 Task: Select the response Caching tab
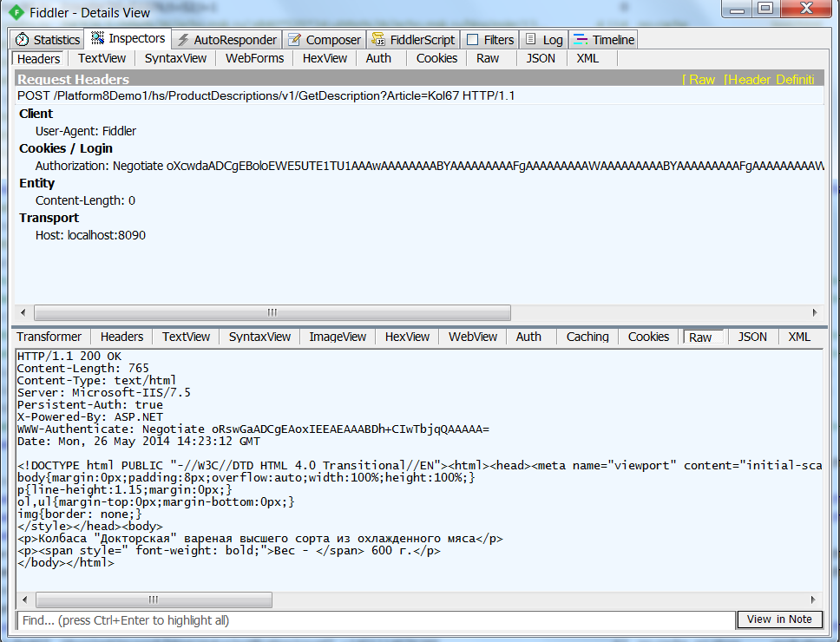coord(587,337)
